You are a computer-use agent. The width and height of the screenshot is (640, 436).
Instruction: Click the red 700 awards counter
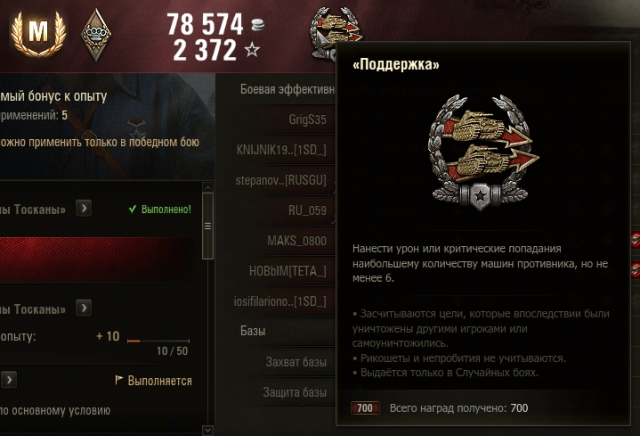[365, 408]
